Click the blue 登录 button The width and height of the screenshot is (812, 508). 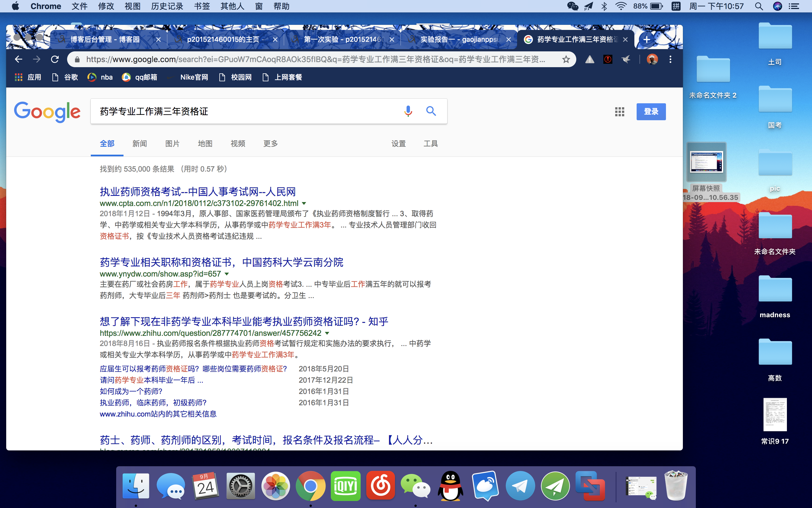[651, 111]
